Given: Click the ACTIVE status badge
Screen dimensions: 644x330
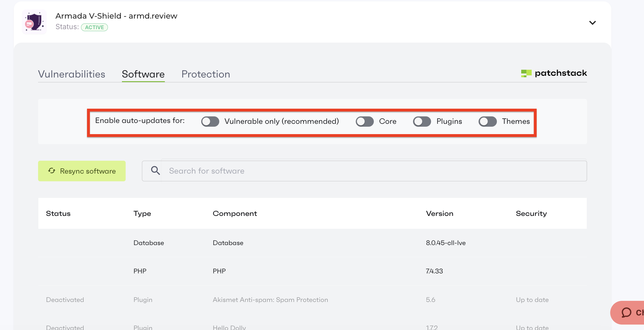Looking at the screenshot, I should coord(94,27).
